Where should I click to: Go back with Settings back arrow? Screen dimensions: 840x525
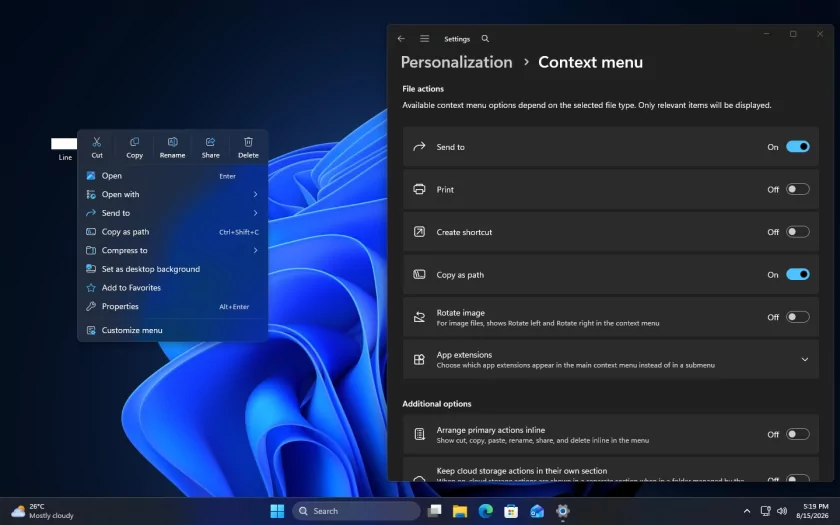point(401,39)
